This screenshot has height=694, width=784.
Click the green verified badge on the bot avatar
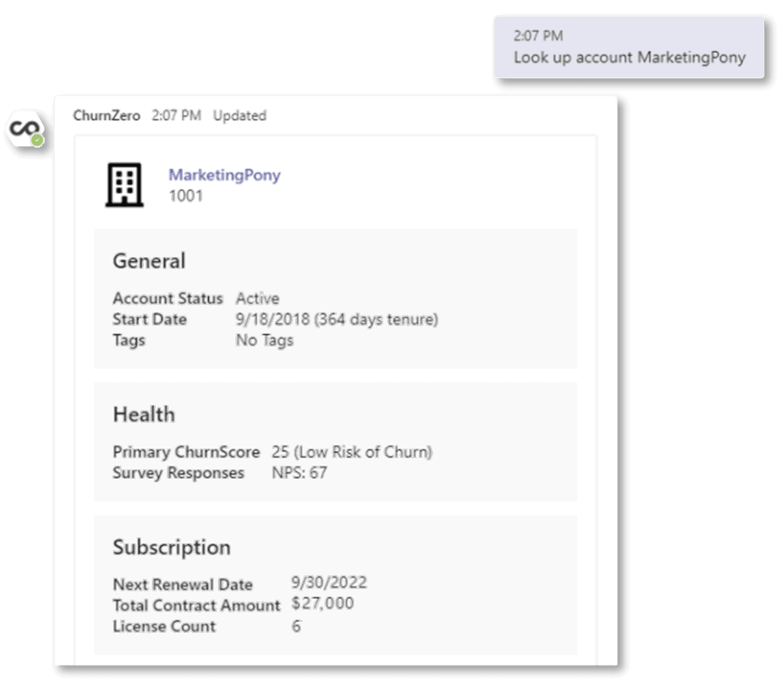(x=38, y=139)
